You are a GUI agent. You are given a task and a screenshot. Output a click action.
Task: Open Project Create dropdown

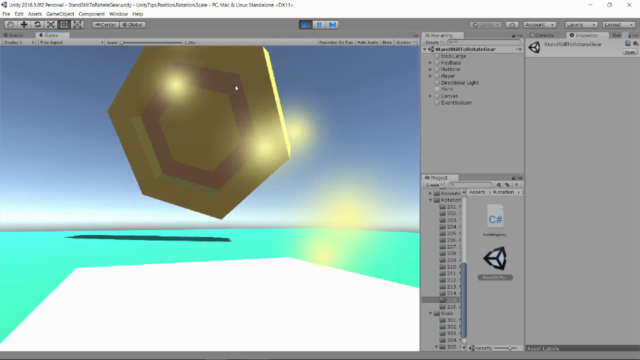click(433, 185)
